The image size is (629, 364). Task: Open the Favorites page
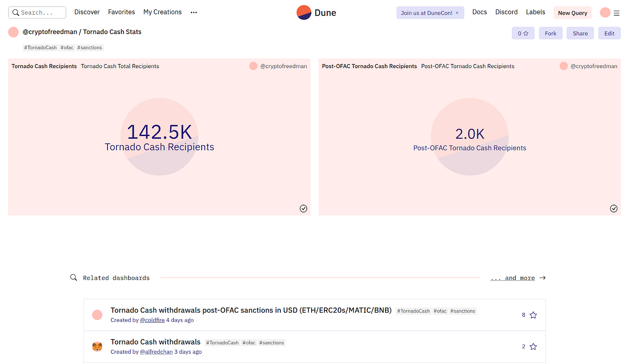click(x=121, y=12)
